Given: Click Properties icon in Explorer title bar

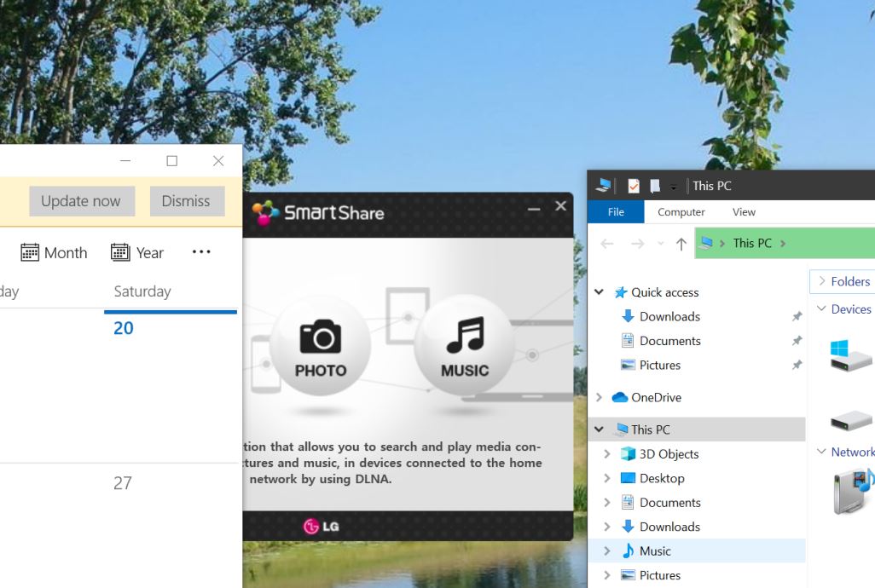Looking at the screenshot, I should 634,186.
